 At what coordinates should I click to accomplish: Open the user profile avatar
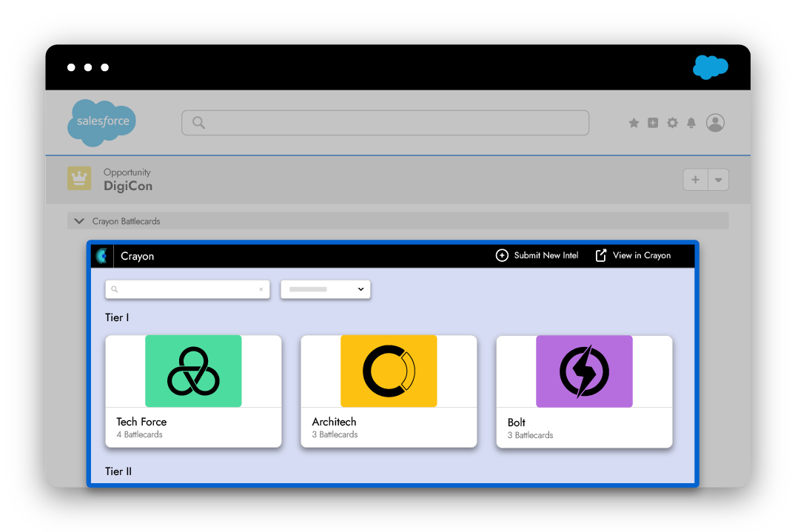click(x=715, y=123)
